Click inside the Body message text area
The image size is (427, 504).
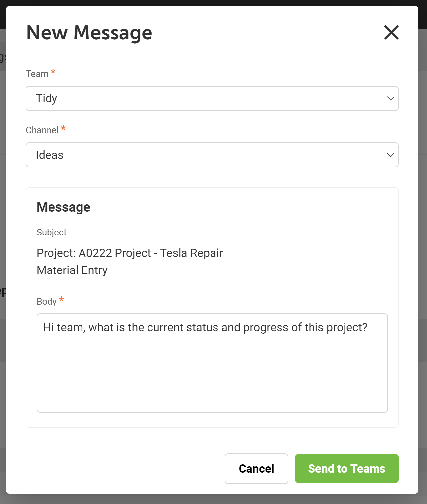212,363
